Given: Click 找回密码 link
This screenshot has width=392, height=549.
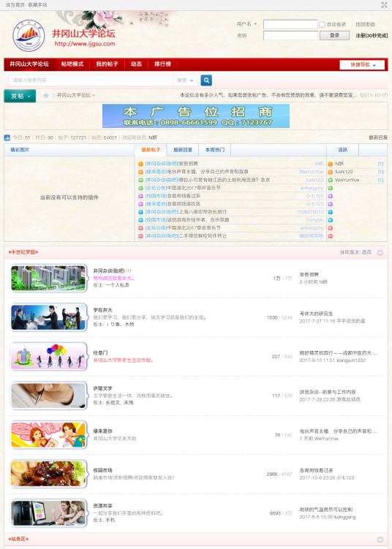Looking at the screenshot, I should (365, 24).
